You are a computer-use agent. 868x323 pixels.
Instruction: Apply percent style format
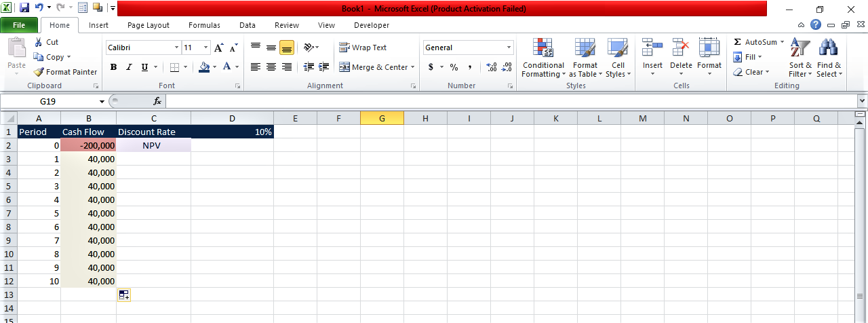click(x=454, y=67)
